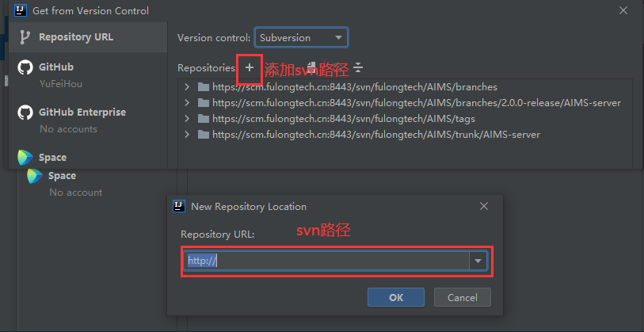Screen dimensions: 644x332
Task: Click the Collapse All icon beside Repositories
Action: pyautogui.click(x=358, y=68)
